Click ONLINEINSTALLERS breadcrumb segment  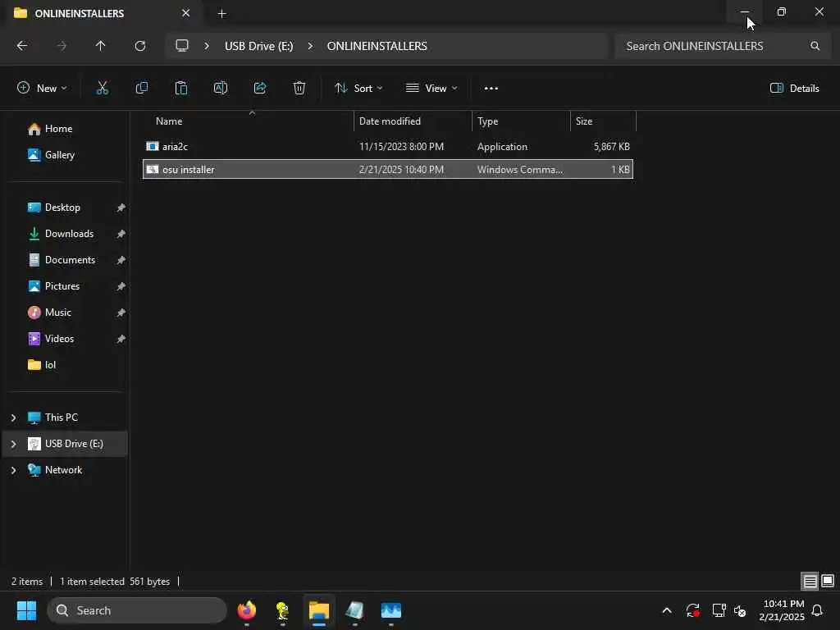[377, 46]
